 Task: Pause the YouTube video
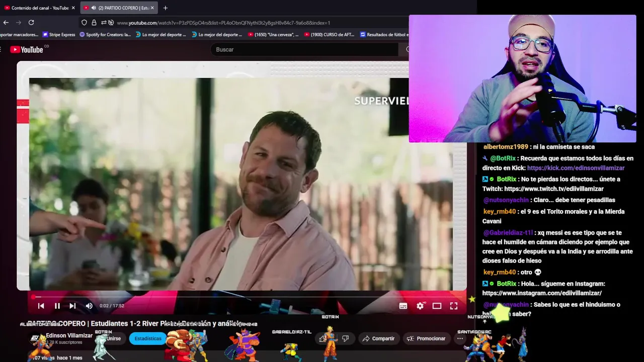point(57,306)
